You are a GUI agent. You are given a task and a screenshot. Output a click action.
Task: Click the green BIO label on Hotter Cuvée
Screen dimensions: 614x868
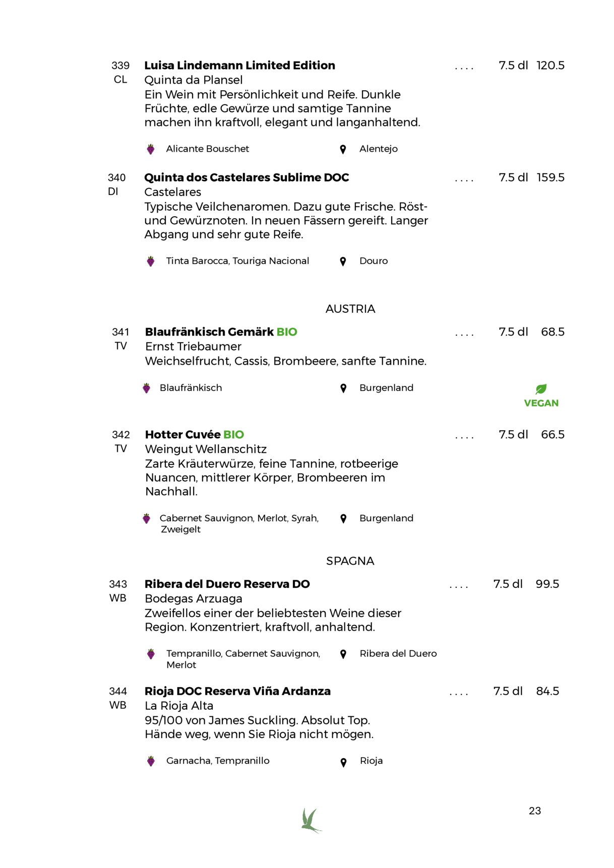233,435
